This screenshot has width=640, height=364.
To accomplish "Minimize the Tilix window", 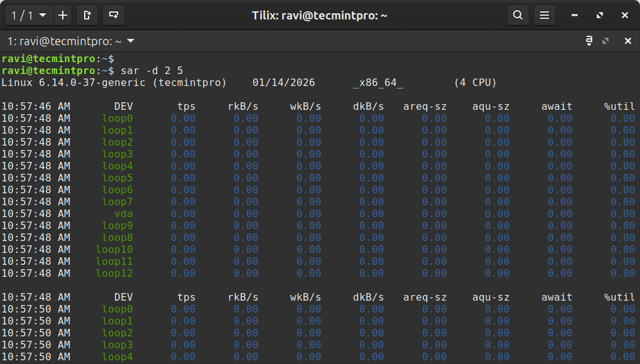I will [575, 15].
